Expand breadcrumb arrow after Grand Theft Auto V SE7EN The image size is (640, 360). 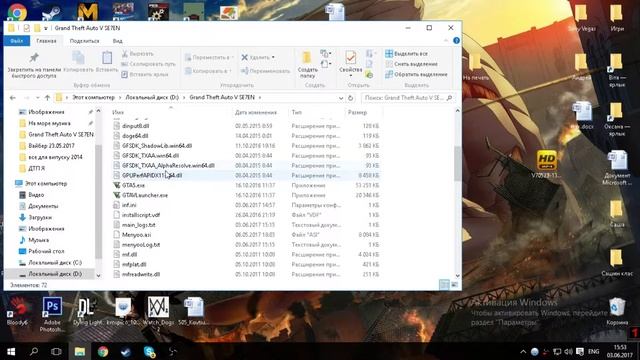[260, 98]
